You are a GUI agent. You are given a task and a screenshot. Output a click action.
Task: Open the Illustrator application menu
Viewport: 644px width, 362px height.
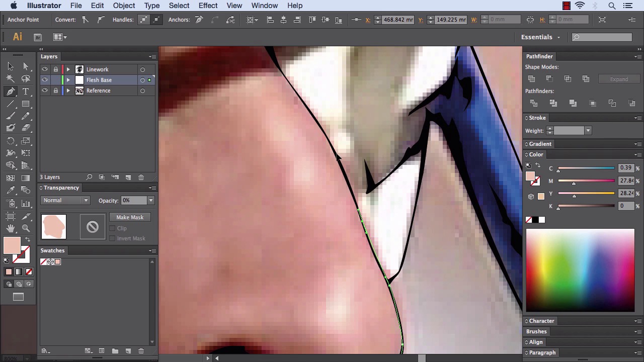coord(44,6)
